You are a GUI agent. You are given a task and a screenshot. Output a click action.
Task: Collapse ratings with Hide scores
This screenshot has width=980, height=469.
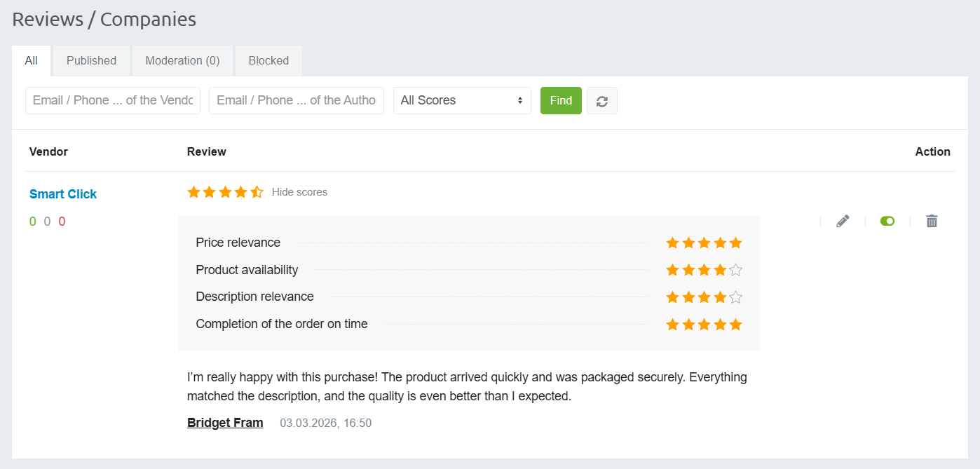click(x=299, y=192)
